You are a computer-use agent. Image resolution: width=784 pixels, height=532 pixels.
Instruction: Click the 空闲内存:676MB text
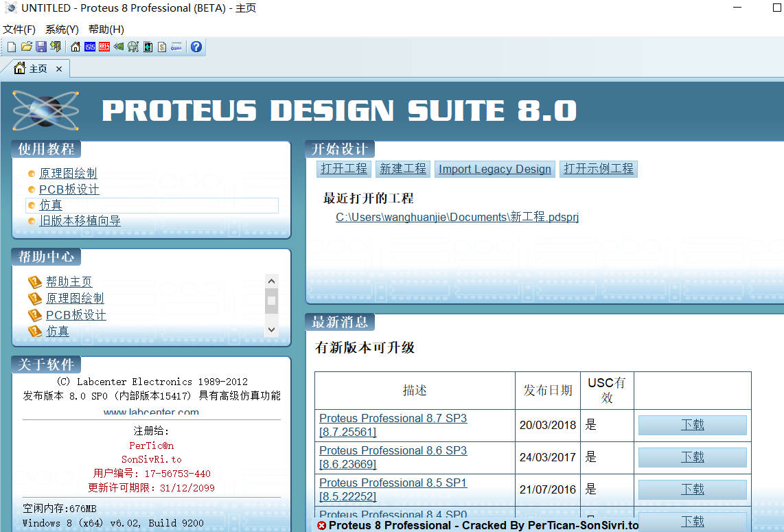coord(60,509)
